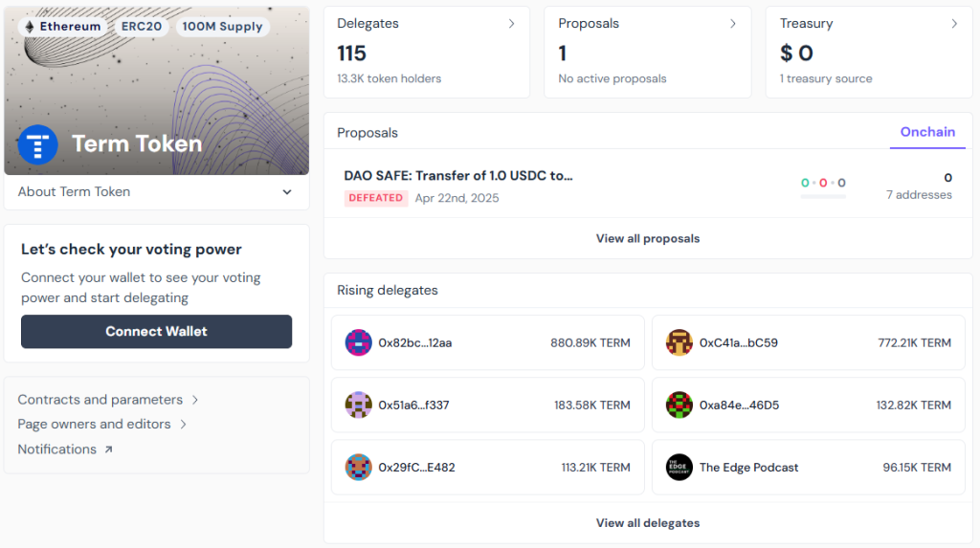Screen dimensions: 980x548
Task: Expand the About Term Token section
Action: pyautogui.click(x=286, y=192)
